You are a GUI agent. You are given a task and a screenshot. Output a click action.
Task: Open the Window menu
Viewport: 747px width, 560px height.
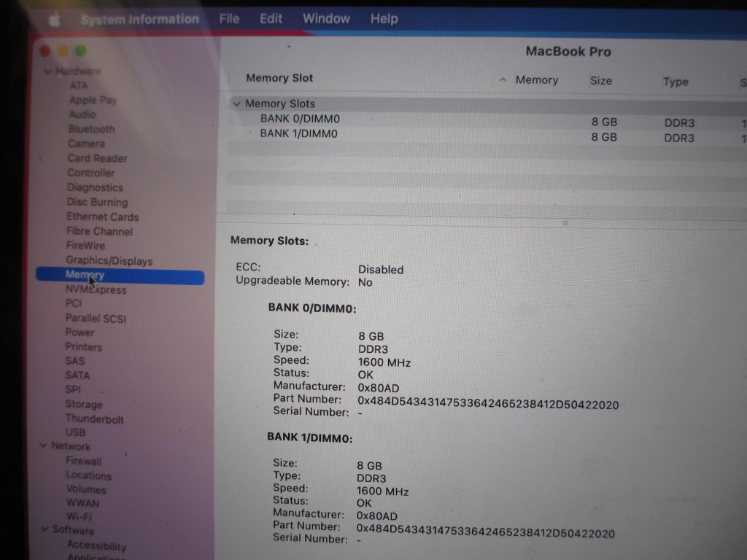pos(326,19)
